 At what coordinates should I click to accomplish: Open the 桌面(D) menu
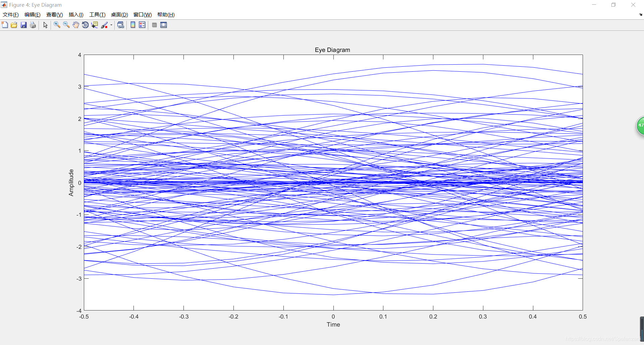(x=119, y=15)
